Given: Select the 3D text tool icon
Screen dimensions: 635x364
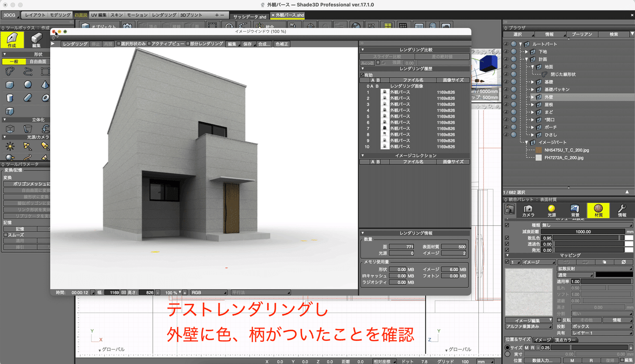Looking at the screenshot, I should [10, 111].
